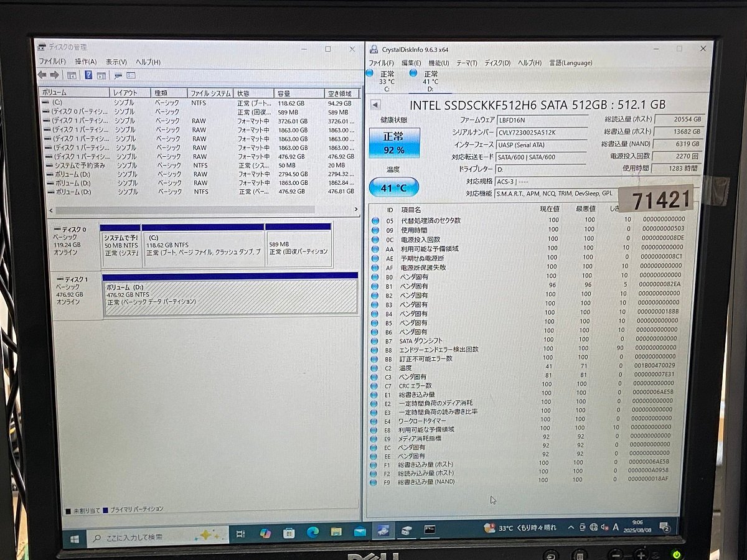This screenshot has height=560, width=747.
Task: Click status circle for C2 温度
Action: tap(375, 368)
